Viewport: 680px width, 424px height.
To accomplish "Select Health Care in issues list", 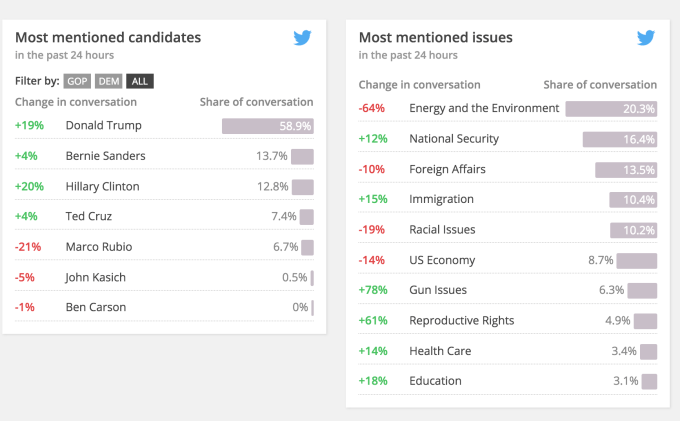I will pyautogui.click(x=439, y=351).
